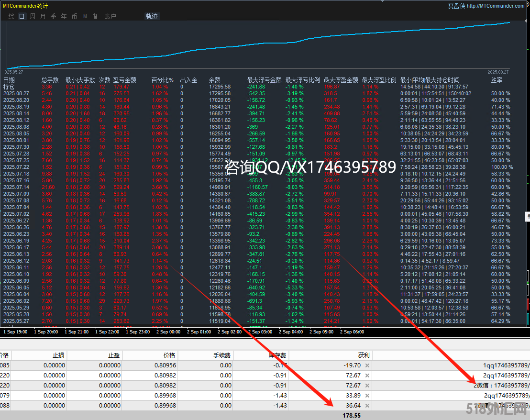Screen dimensions: 530x420
Task: Close the order with 36.64 profit
Action: [367, 406]
